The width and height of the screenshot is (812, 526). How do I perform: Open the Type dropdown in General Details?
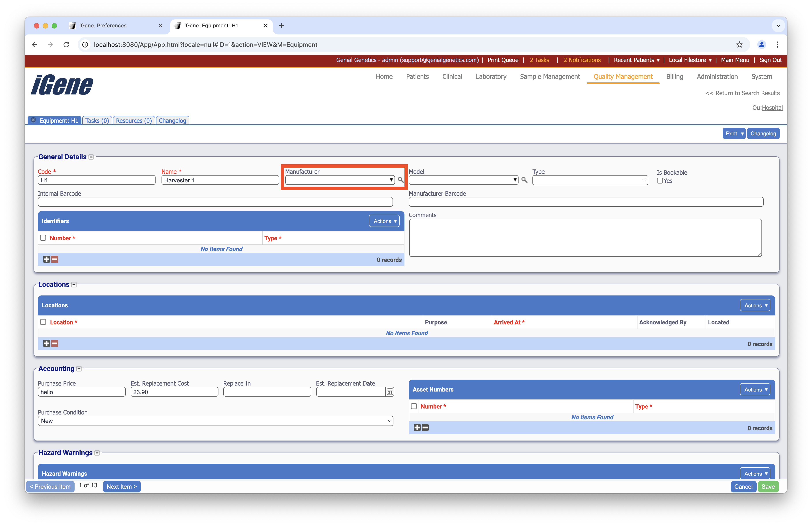[590, 180]
